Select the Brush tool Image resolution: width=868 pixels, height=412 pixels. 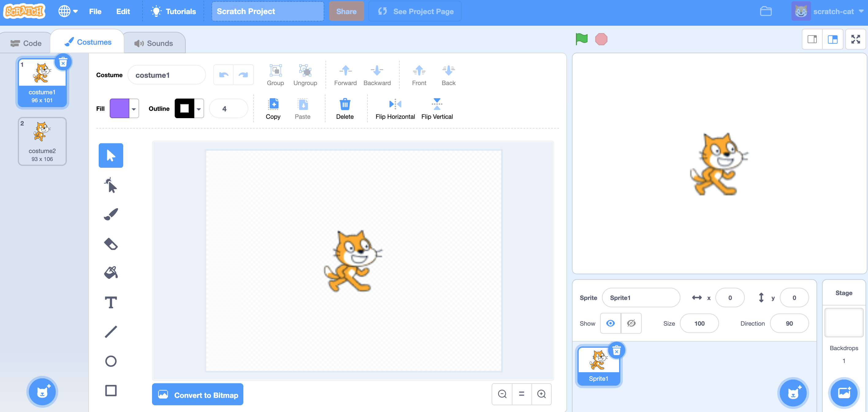(x=111, y=214)
